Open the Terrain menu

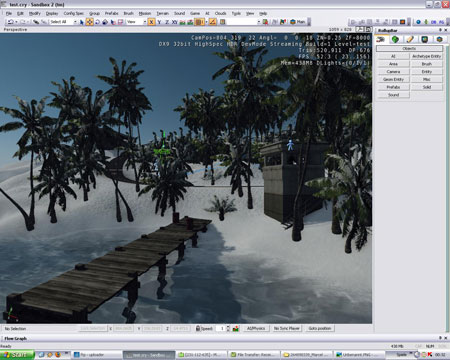pyautogui.click(x=162, y=13)
